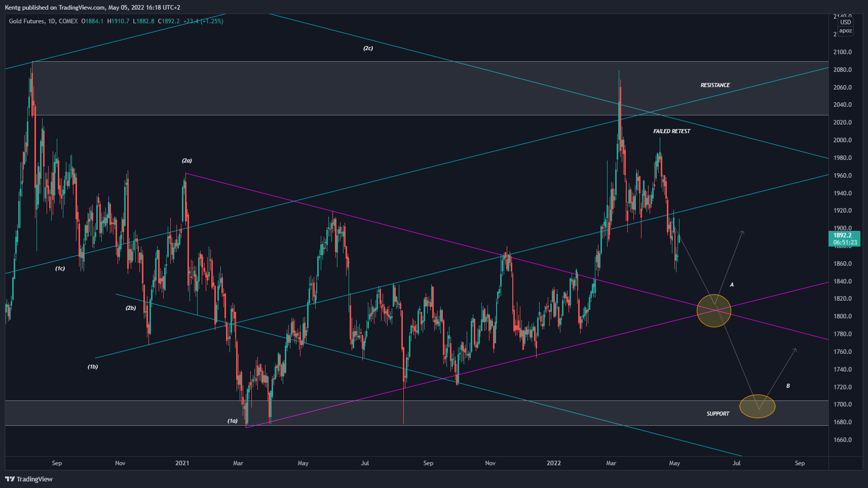Screen dimensions: 868x488
Task: Click the Mar label just after 2021
Action: [238, 463]
